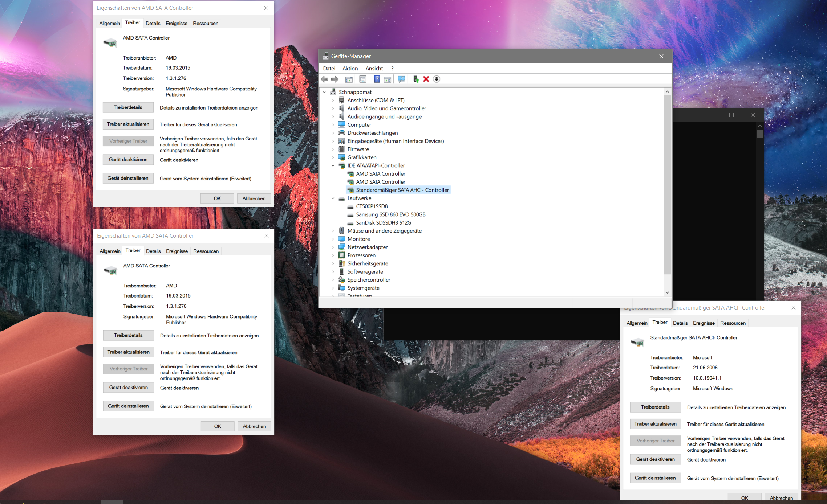Viewport: 827px width, 504px height.
Task: Click the scan for hardware changes icon
Action: (401, 79)
